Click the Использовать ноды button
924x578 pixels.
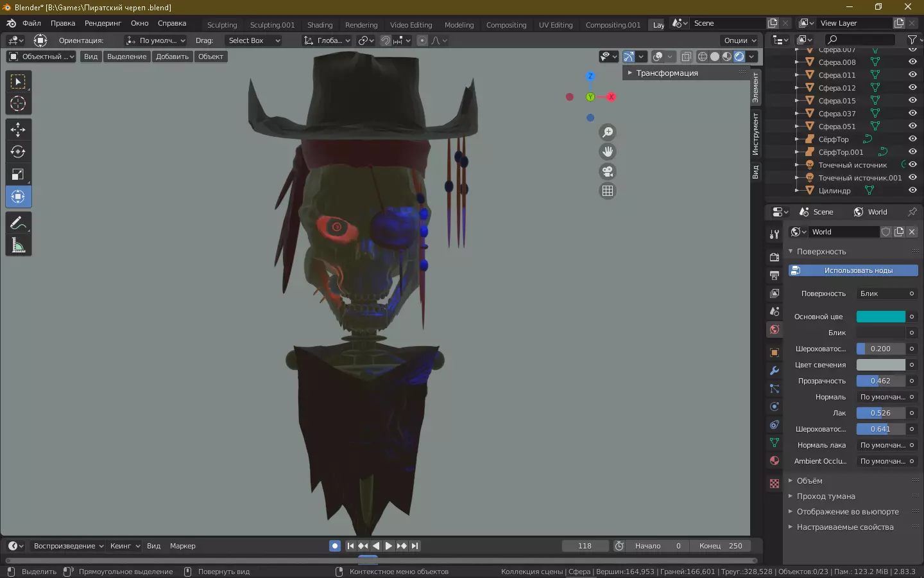tap(853, 270)
